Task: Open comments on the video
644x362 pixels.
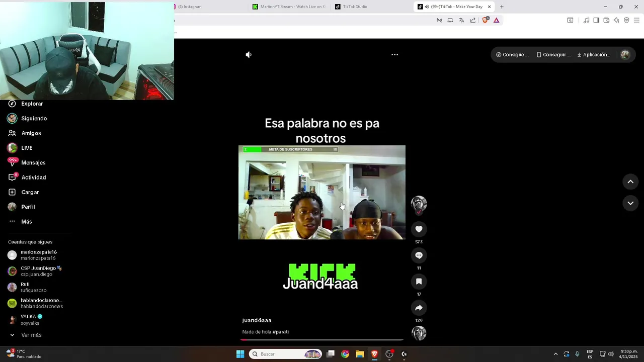Action: (x=419, y=255)
